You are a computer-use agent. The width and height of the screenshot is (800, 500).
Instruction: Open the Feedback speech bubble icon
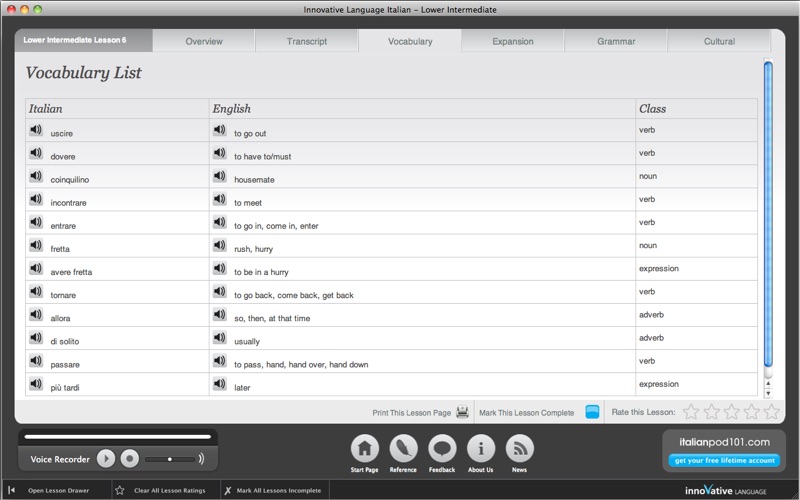click(442, 448)
